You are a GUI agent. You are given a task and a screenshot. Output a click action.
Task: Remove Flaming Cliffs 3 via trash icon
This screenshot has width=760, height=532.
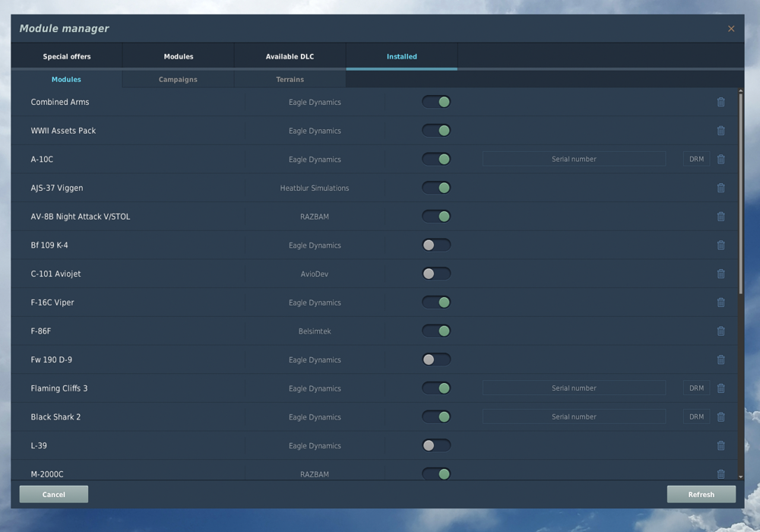pos(720,388)
